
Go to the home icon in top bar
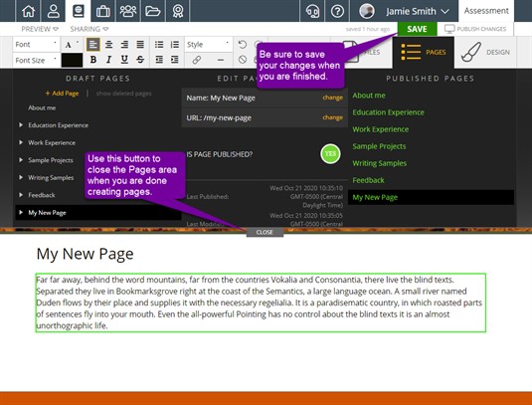(28, 11)
